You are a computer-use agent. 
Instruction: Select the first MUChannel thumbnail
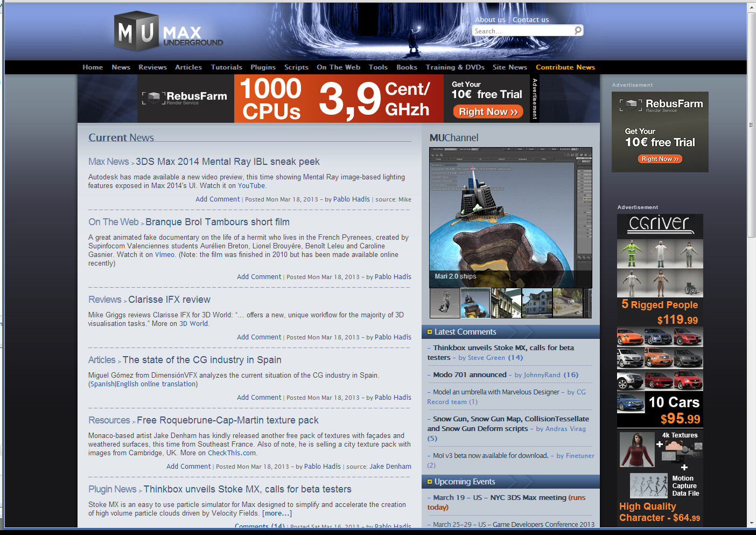(x=445, y=303)
